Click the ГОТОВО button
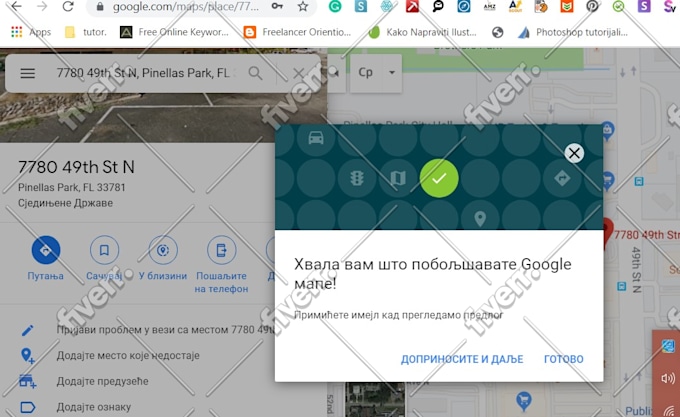This screenshot has height=417, width=680. tap(564, 359)
